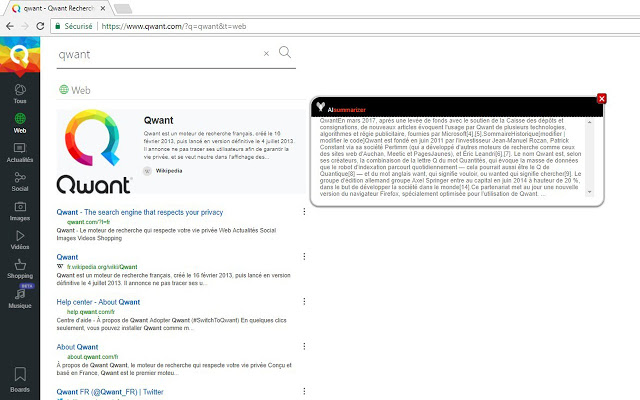640x400 pixels.
Task: Click the 'Qwant' knowledge card title
Action: click(x=158, y=120)
